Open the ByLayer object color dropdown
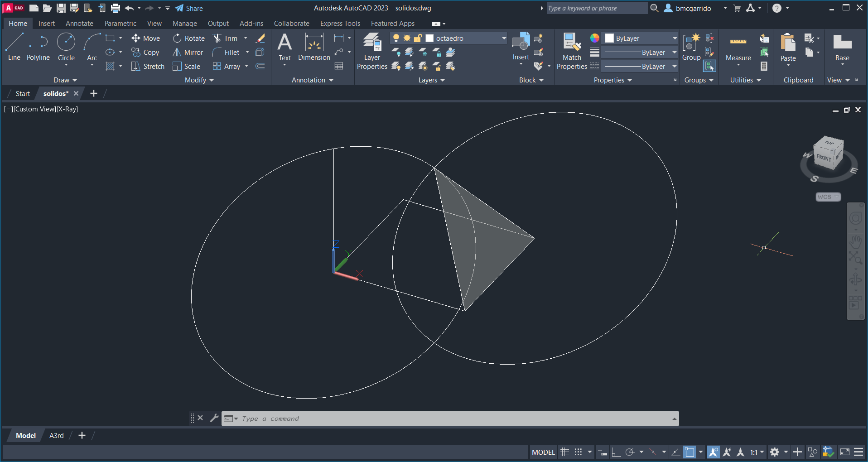 pyautogui.click(x=674, y=38)
